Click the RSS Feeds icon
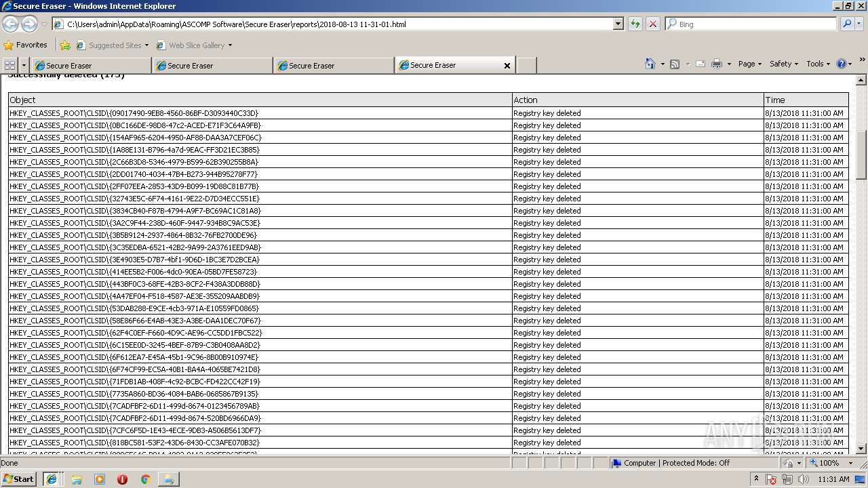The image size is (868, 488). pyautogui.click(x=675, y=64)
